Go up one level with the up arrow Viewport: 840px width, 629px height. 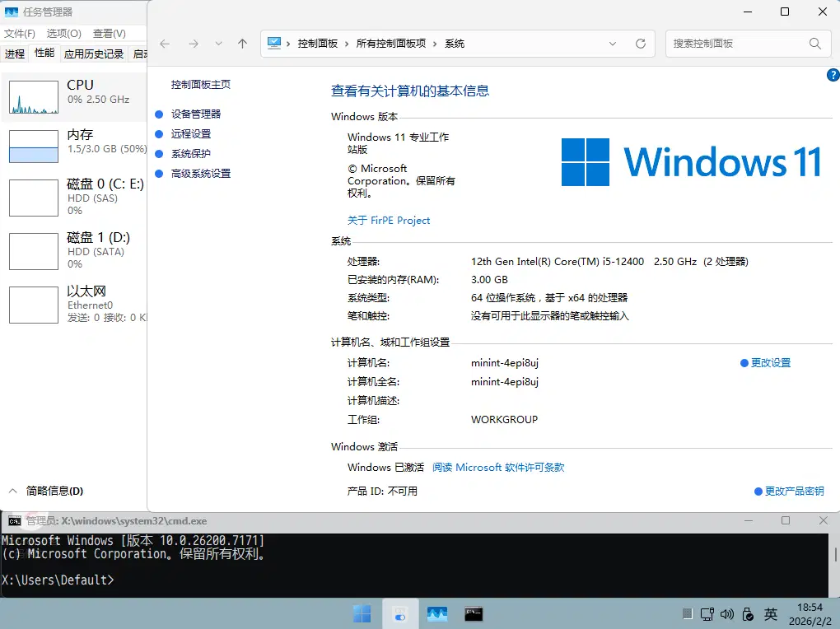243,44
